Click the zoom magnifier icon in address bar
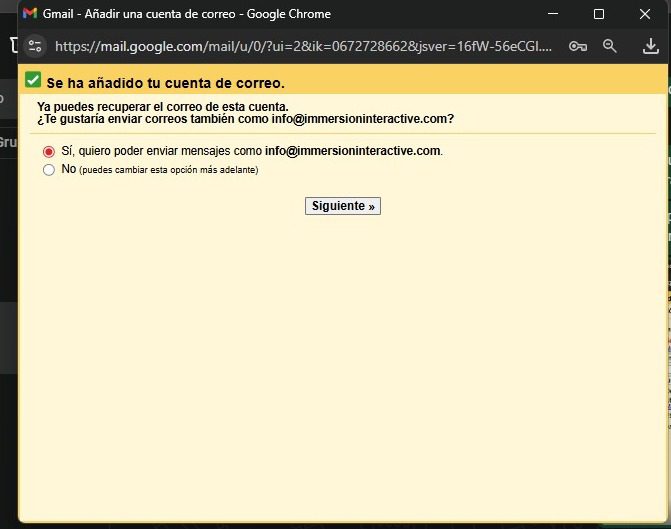 pyautogui.click(x=610, y=46)
